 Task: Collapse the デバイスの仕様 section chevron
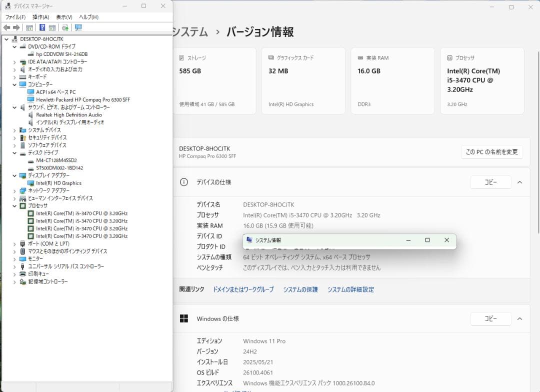(x=519, y=182)
